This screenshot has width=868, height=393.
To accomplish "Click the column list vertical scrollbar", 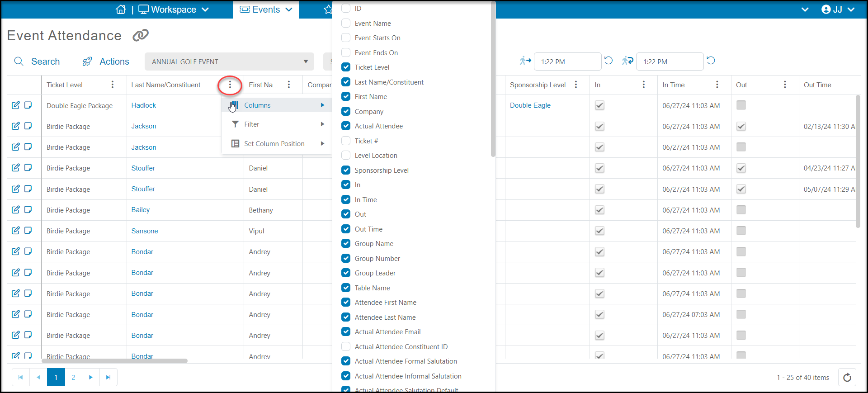I will click(x=493, y=79).
